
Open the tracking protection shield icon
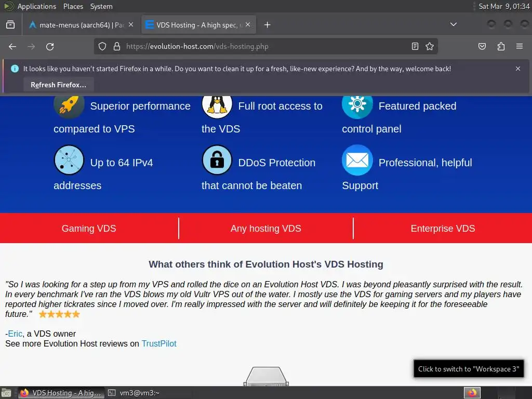102,46
